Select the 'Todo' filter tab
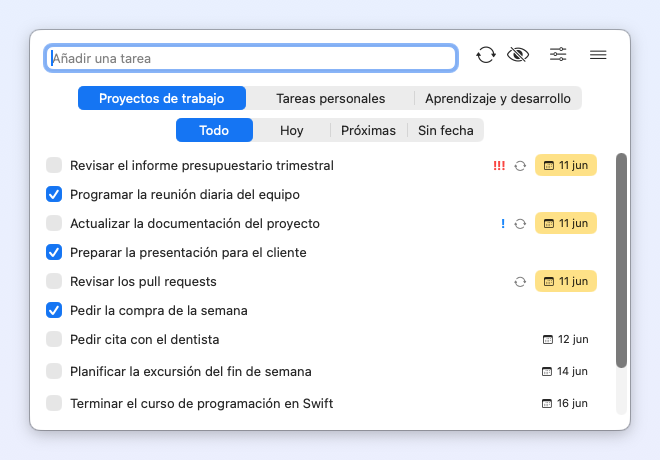 pyautogui.click(x=214, y=130)
